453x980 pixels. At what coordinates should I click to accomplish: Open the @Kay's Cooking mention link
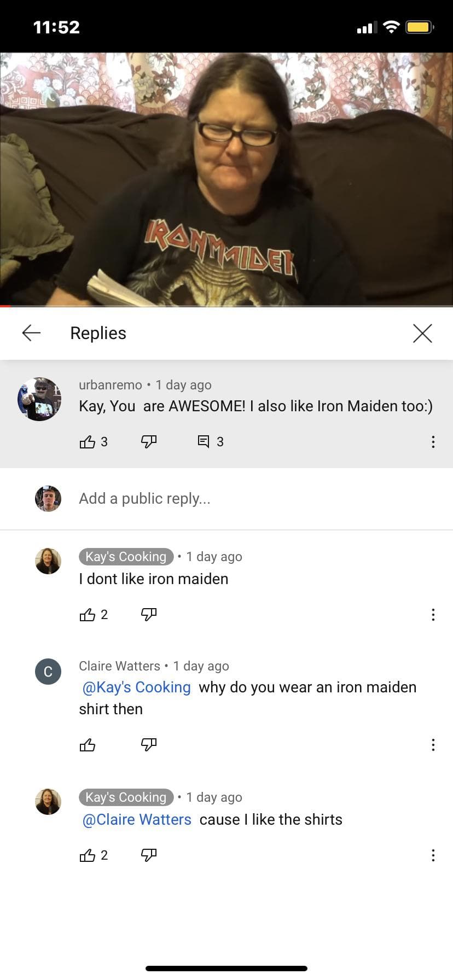pos(136,687)
